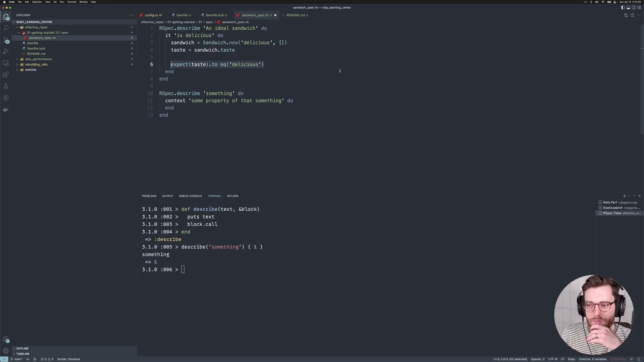Open the Terminal menu in menu bar
This screenshot has width=644, height=362.
(72, 2)
